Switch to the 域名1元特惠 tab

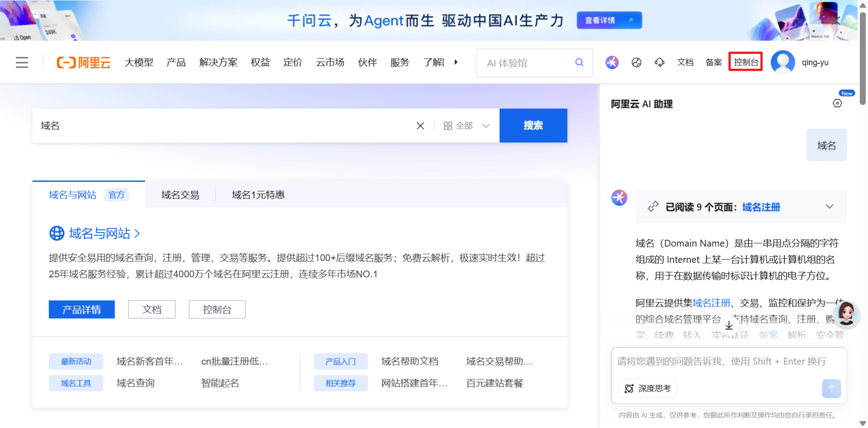[x=258, y=195]
